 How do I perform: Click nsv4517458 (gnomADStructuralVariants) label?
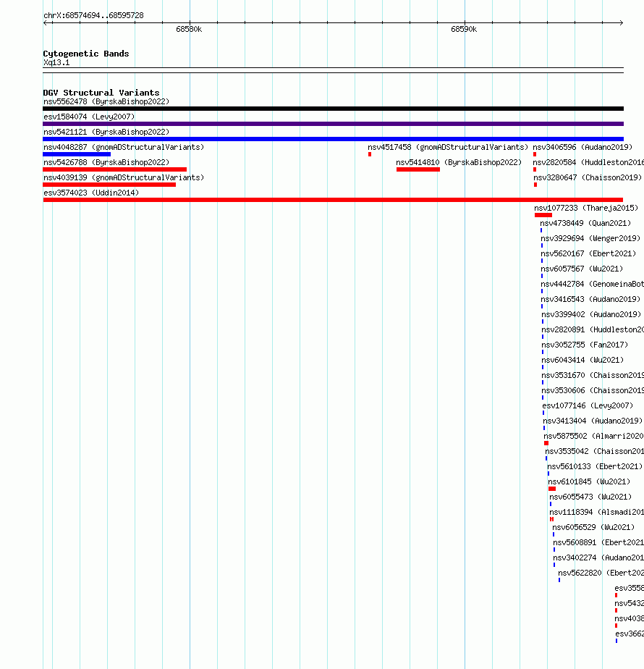(448, 147)
